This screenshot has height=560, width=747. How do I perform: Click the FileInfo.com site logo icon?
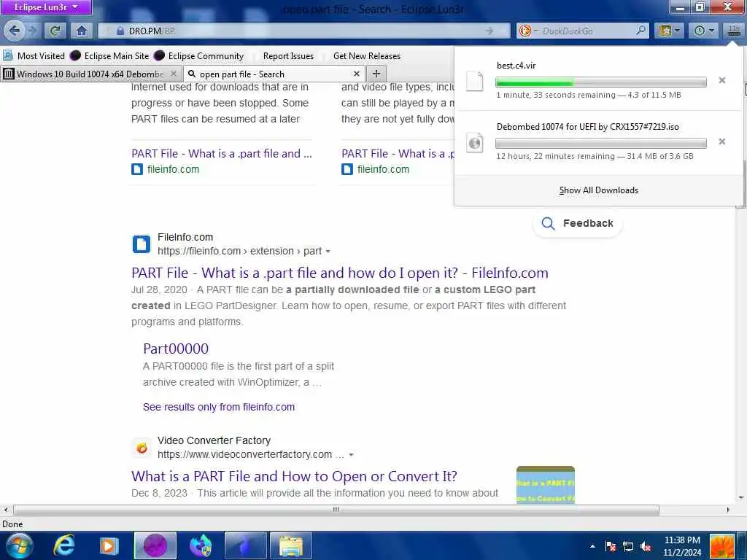click(x=141, y=244)
